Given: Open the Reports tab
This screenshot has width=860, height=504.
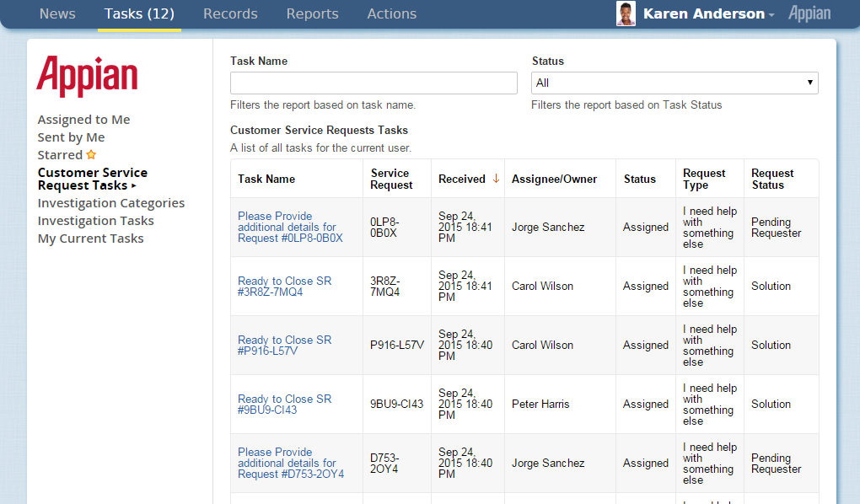Looking at the screenshot, I should pyautogui.click(x=312, y=13).
